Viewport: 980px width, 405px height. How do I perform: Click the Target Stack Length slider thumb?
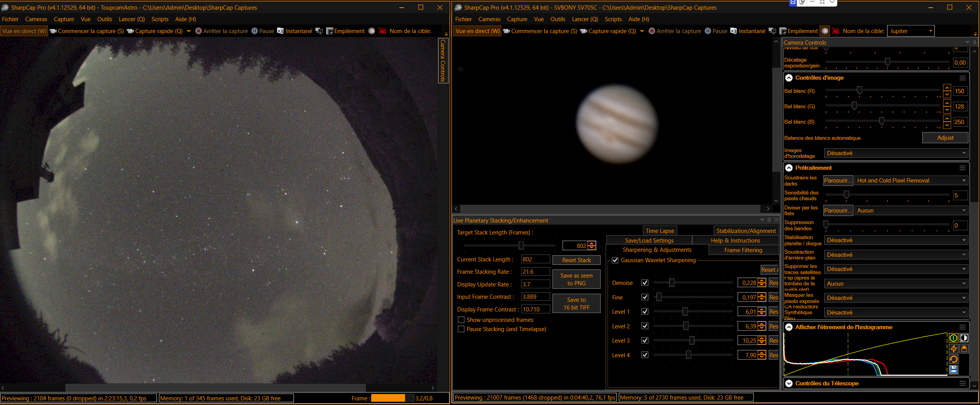(x=521, y=246)
